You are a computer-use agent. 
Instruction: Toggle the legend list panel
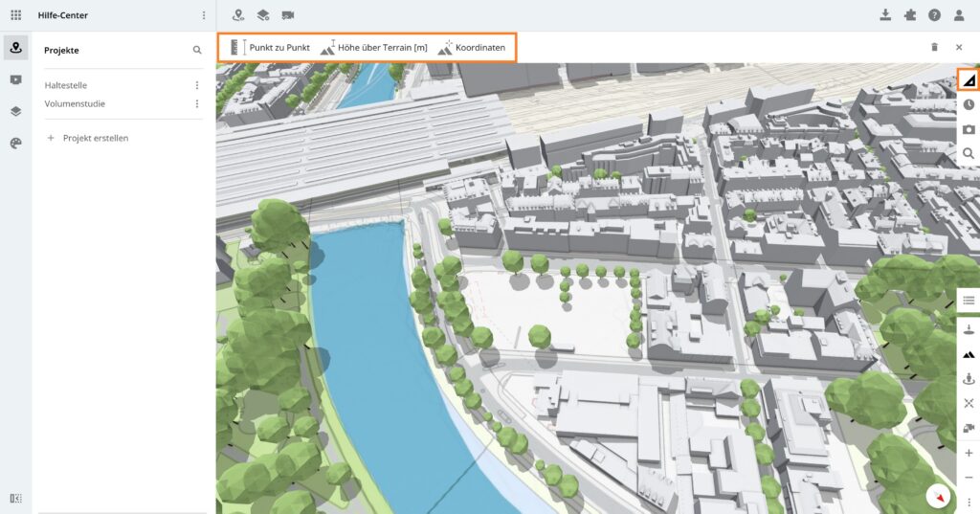point(969,301)
